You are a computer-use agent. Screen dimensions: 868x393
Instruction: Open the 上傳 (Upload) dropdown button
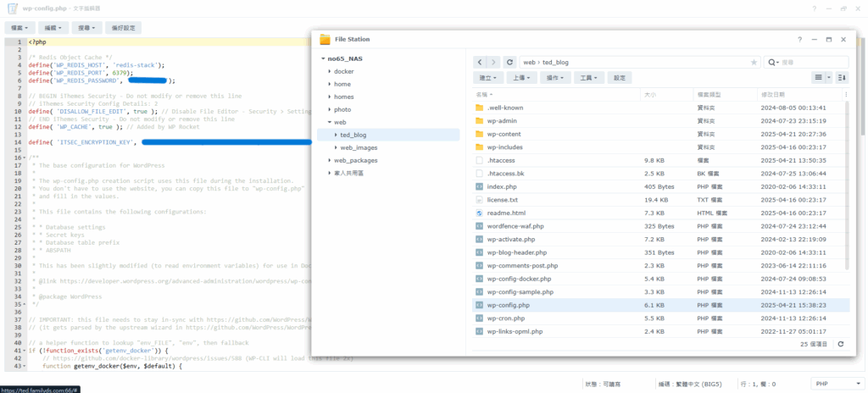(520, 77)
